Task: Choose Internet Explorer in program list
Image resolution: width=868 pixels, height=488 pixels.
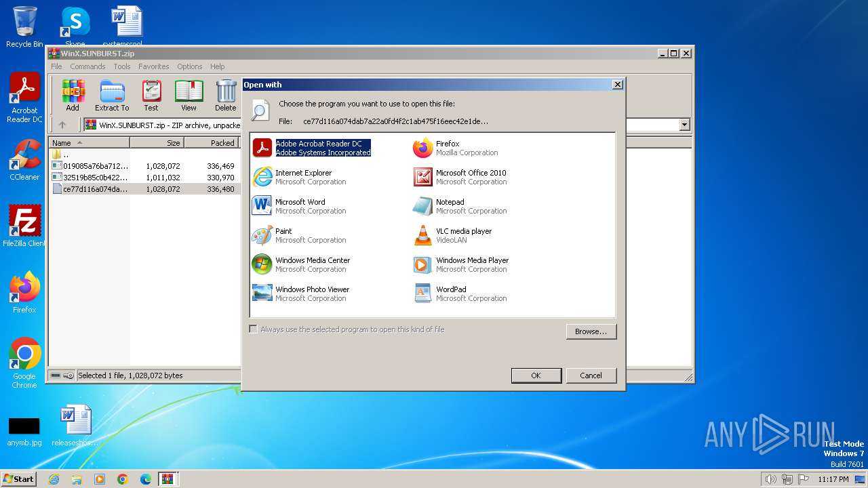Action: coord(299,177)
